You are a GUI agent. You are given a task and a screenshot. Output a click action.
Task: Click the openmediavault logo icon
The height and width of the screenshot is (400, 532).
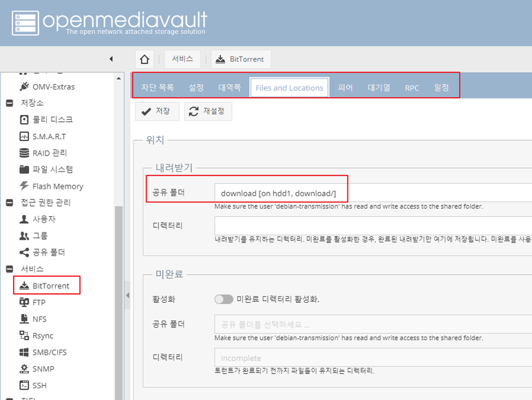(x=25, y=23)
